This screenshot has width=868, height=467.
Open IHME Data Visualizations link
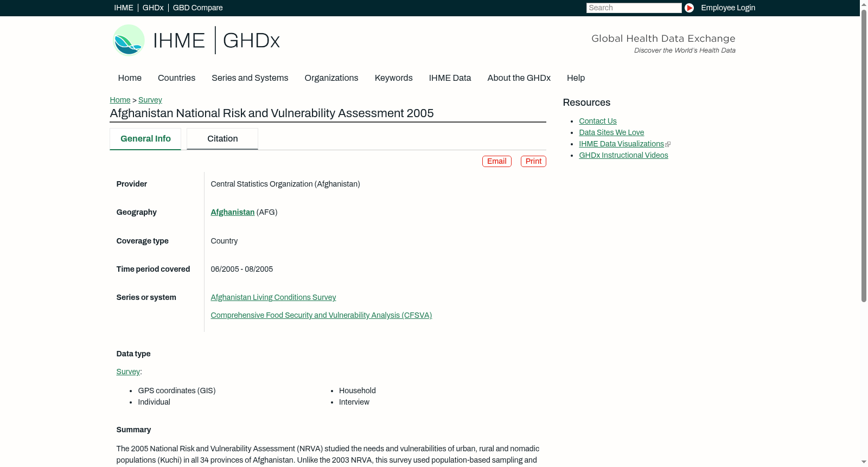[621, 144]
